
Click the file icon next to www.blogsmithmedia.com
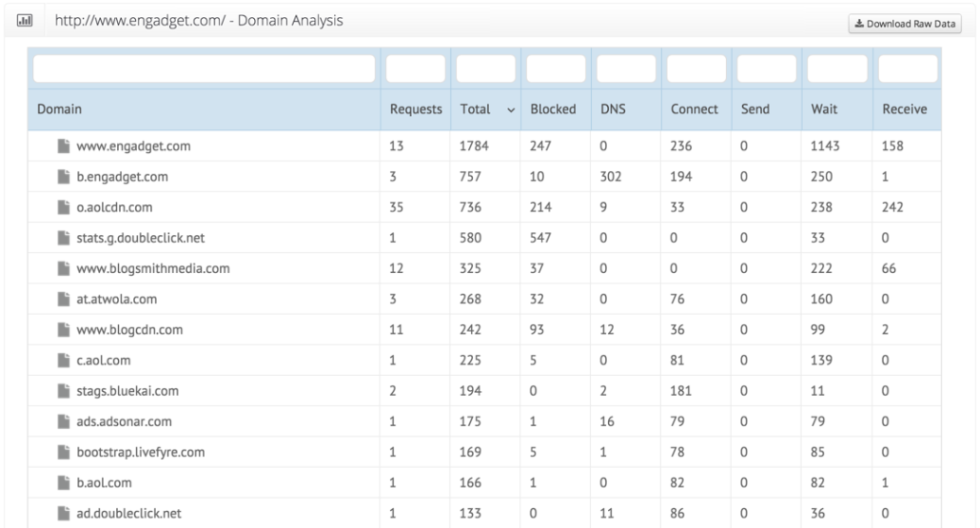tap(63, 268)
